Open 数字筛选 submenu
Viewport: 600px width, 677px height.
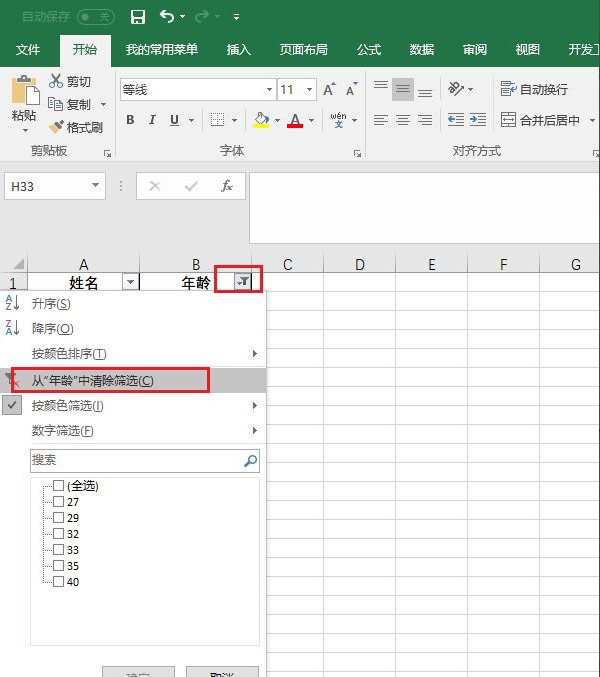(x=133, y=430)
